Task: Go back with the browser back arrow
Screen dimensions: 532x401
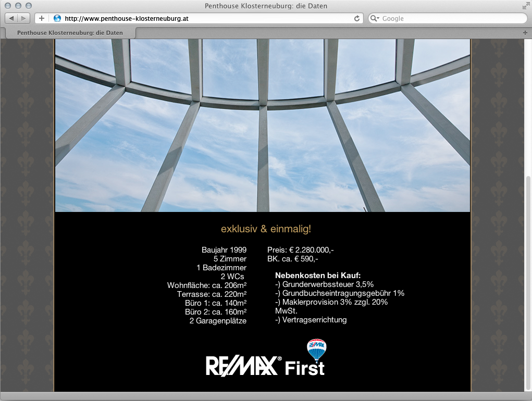Action: pos(11,18)
